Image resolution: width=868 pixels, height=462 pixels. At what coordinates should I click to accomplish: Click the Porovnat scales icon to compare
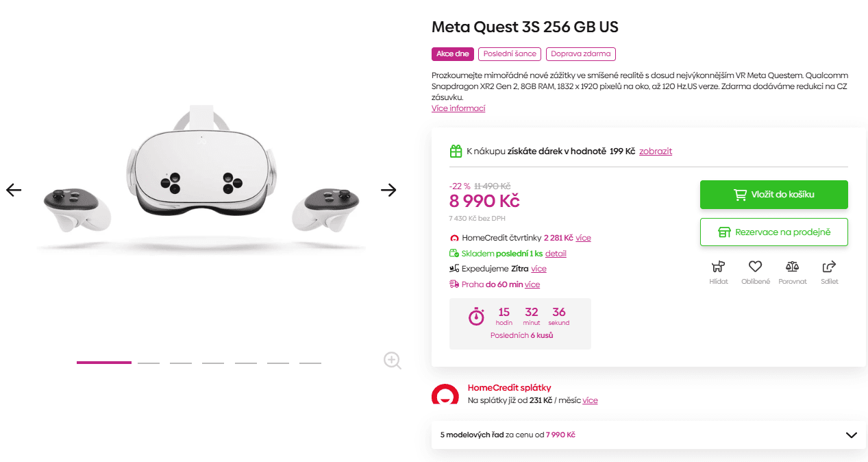click(x=792, y=267)
